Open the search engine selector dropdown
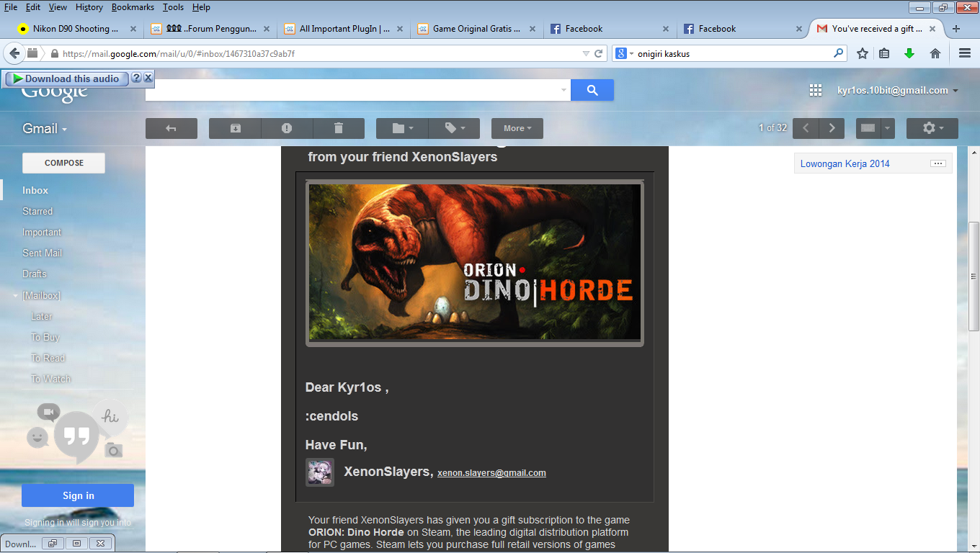 [625, 53]
